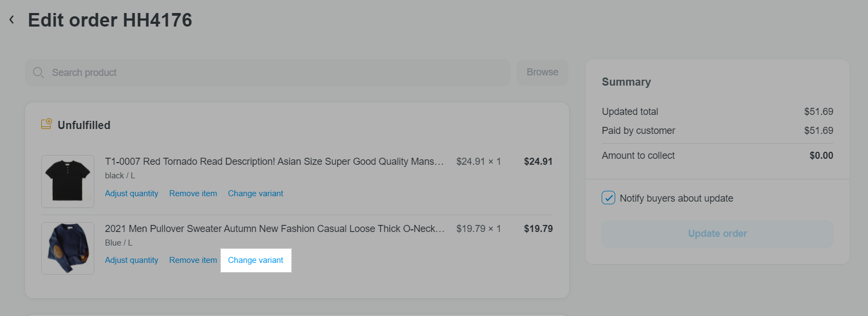Open the blue pullover sweater thumbnail
Viewport: 868px width, 316px height.
68,248
